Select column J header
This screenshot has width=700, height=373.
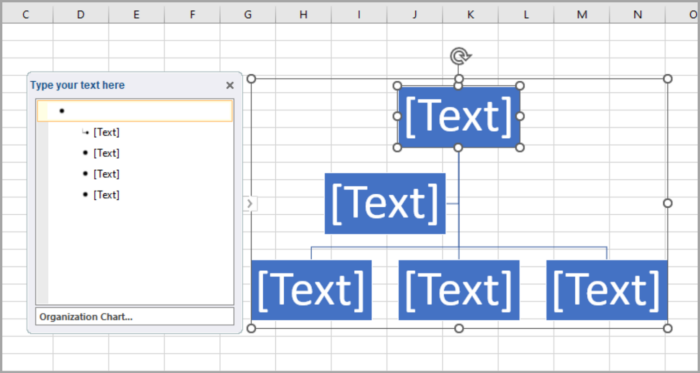tap(415, 15)
